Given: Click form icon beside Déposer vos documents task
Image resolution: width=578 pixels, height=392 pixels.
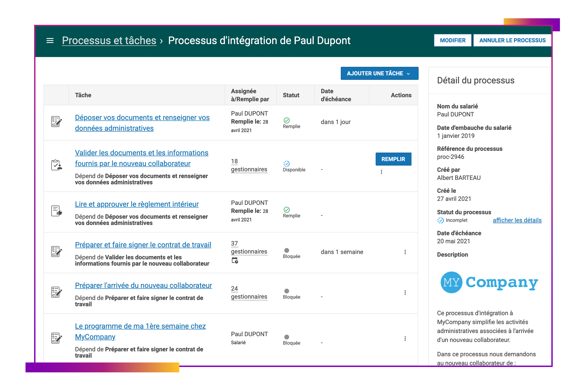Looking at the screenshot, I should click(x=56, y=122).
